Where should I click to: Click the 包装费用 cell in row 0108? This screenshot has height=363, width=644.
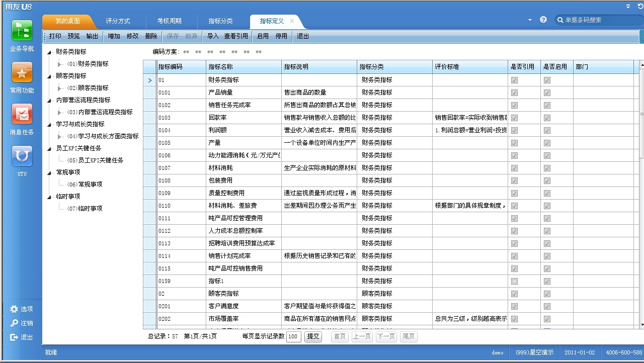coord(244,180)
